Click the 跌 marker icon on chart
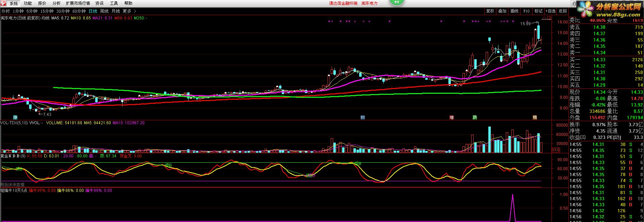This screenshot has height=222, width=644. pos(475,118)
